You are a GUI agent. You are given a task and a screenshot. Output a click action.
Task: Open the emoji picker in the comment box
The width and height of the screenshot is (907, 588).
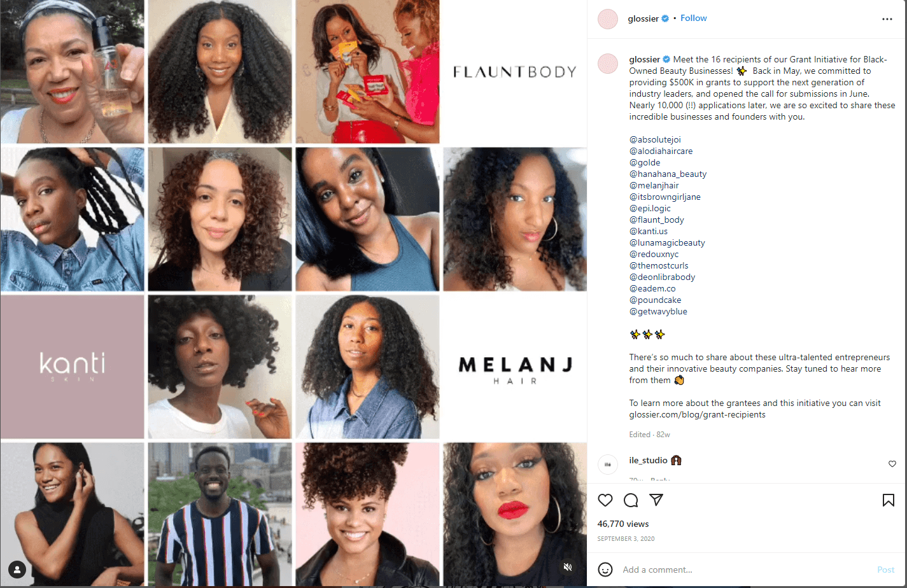click(605, 570)
